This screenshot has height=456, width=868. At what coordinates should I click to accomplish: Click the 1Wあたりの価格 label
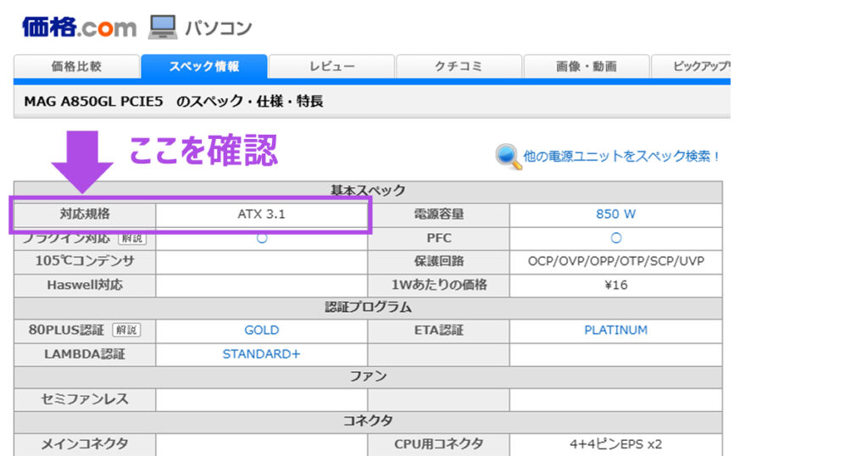coord(438,285)
